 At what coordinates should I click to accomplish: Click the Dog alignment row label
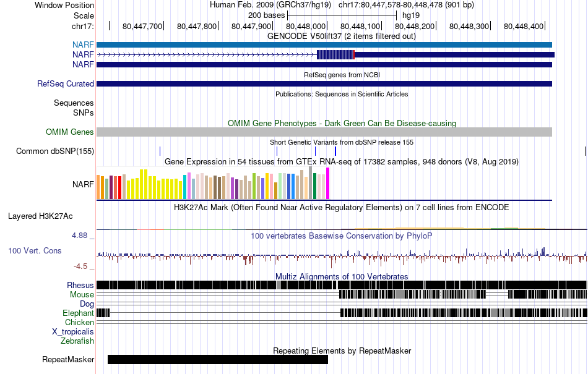(x=87, y=304)
